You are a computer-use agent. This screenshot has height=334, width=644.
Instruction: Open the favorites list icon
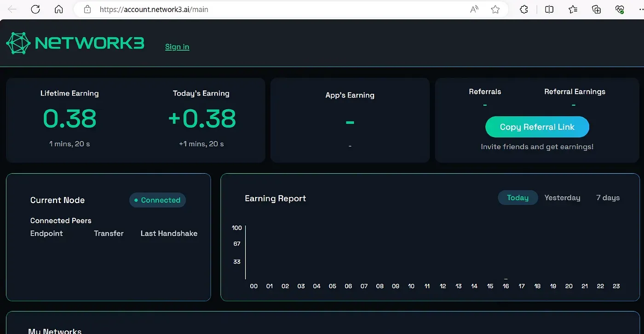tap(573, 9)
